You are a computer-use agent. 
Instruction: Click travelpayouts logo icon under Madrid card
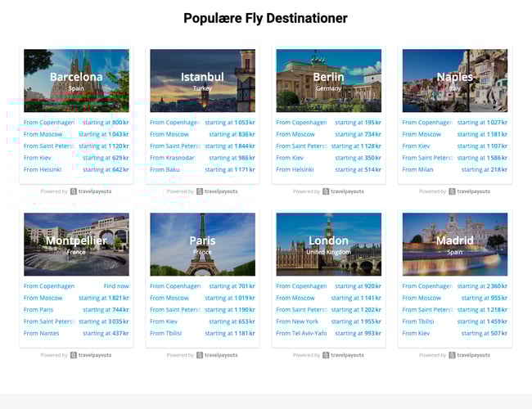click(452, 355)
